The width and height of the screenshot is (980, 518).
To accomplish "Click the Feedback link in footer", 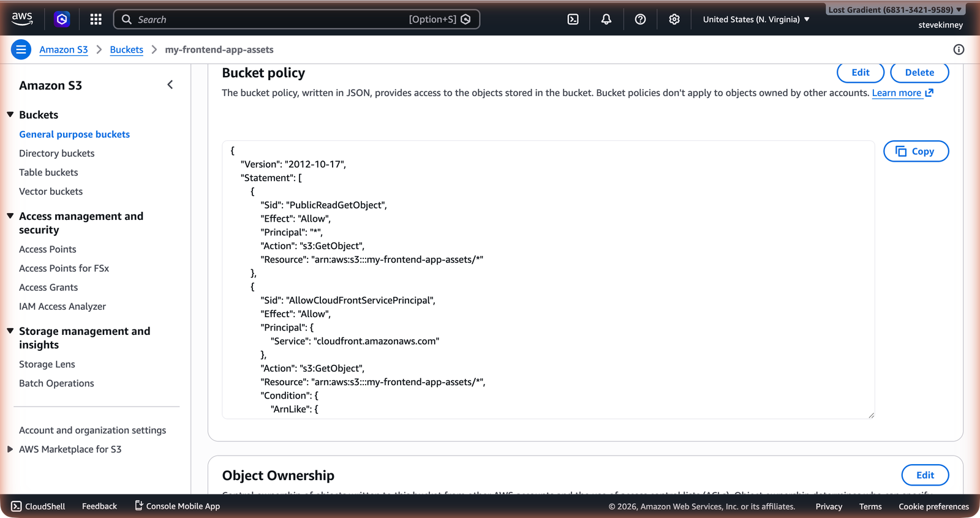I will (99, 506).
